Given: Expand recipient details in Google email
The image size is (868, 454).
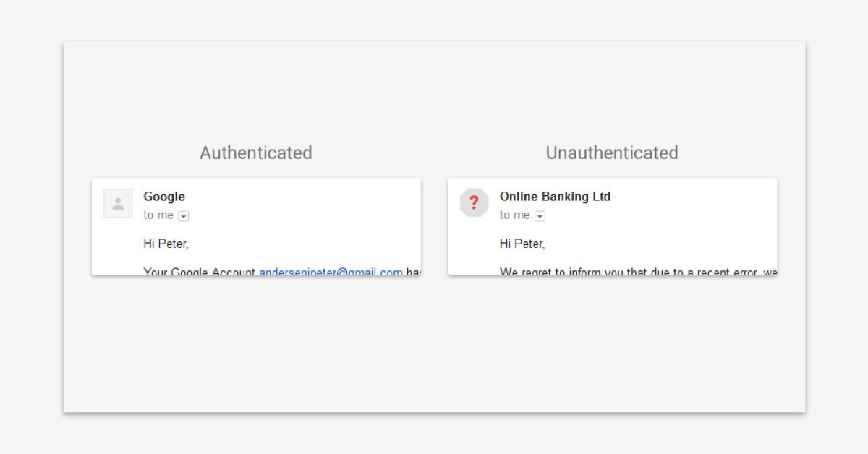Looking at the screenshot, I should [x=184, y=216].
